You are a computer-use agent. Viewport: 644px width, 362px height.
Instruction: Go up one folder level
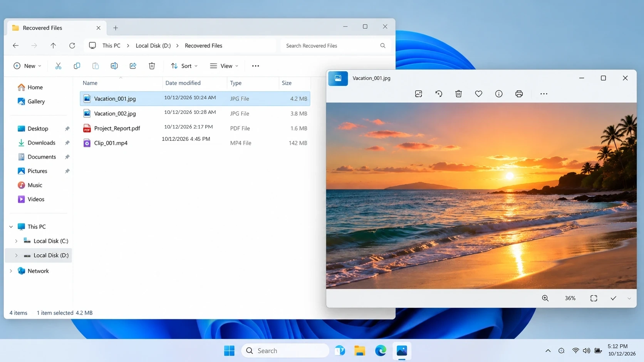click(x=53, y=45)
